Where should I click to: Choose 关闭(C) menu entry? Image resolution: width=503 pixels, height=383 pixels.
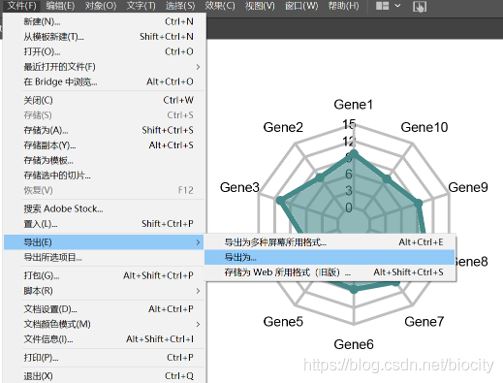[x=105, y=100]
